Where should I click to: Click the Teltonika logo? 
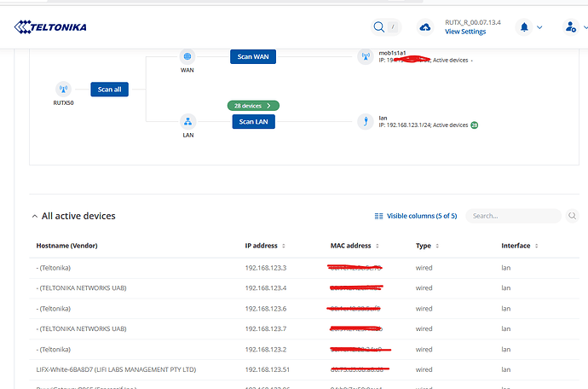[x=50, y=27]
